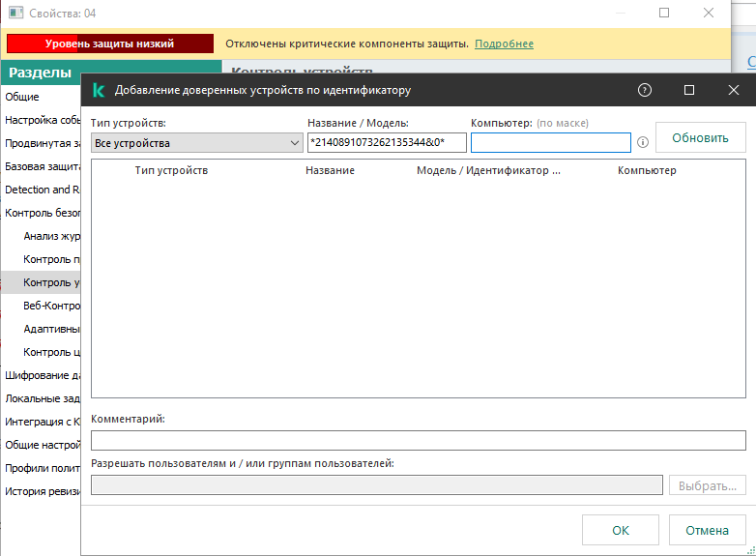Open История ревизий section

[41, 491]
